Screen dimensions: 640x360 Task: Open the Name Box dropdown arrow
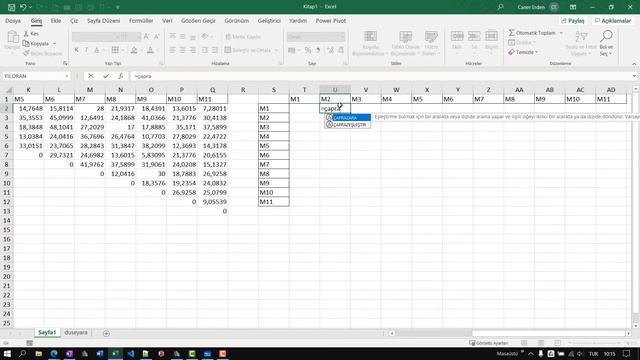pyautogui.click(x=67, y=76)
